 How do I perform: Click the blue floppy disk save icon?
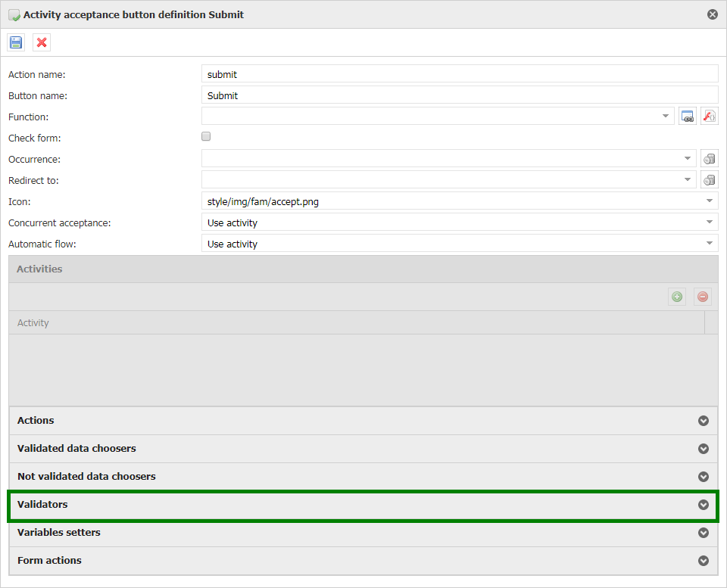(16, 42)
